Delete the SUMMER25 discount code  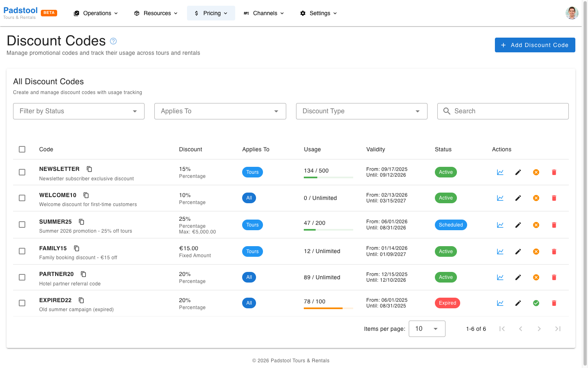pyautogui.click(x=554, y=225)
